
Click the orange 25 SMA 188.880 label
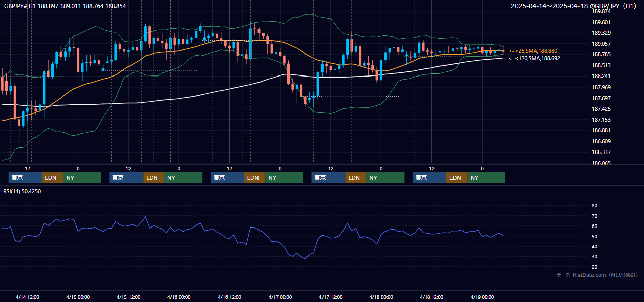[533, 51]
